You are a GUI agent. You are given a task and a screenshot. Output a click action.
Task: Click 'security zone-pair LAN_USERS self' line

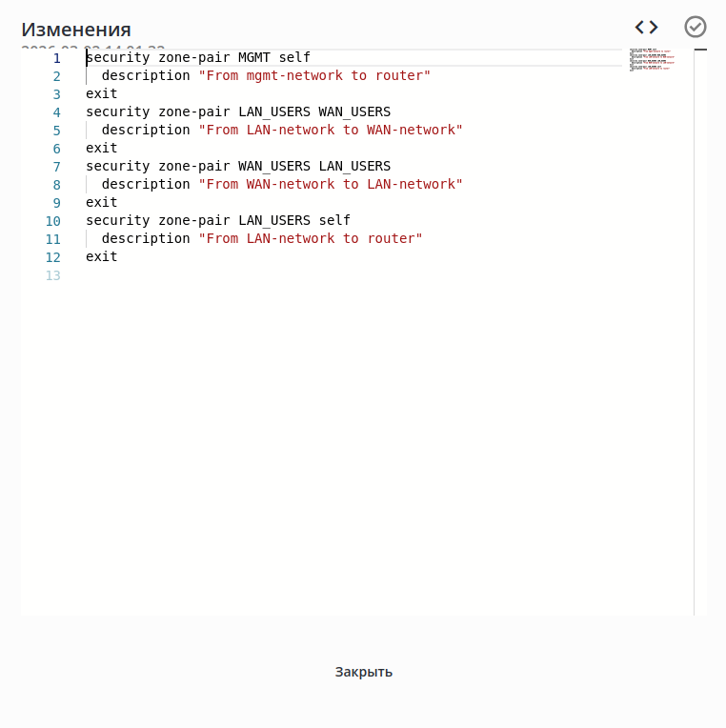click(218, 220)
